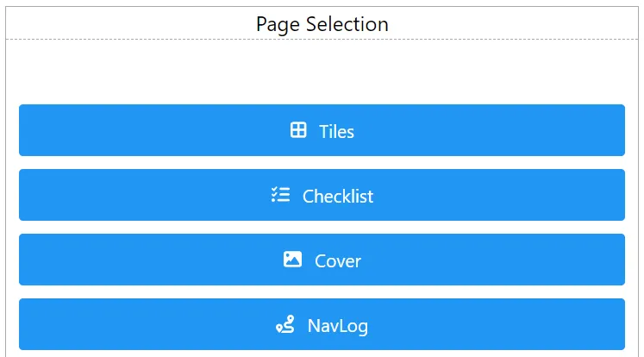Click the picture icon beside Cover
This screenshot has width=644, height=357.
point(292,259)
